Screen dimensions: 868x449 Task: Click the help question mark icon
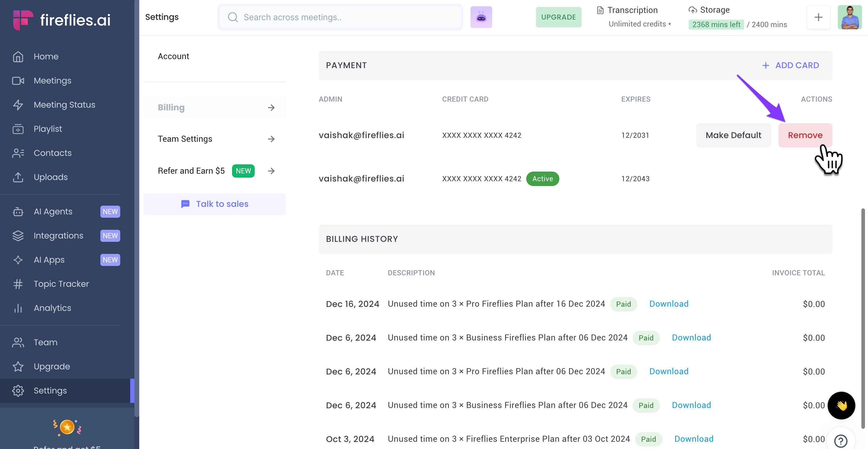(840, 441)
